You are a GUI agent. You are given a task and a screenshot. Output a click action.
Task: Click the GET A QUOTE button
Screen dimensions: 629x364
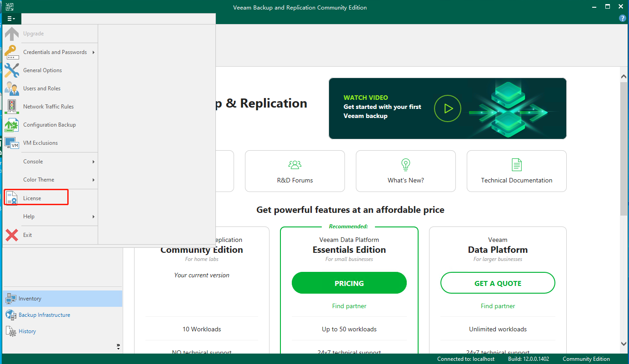click(498, 283)
